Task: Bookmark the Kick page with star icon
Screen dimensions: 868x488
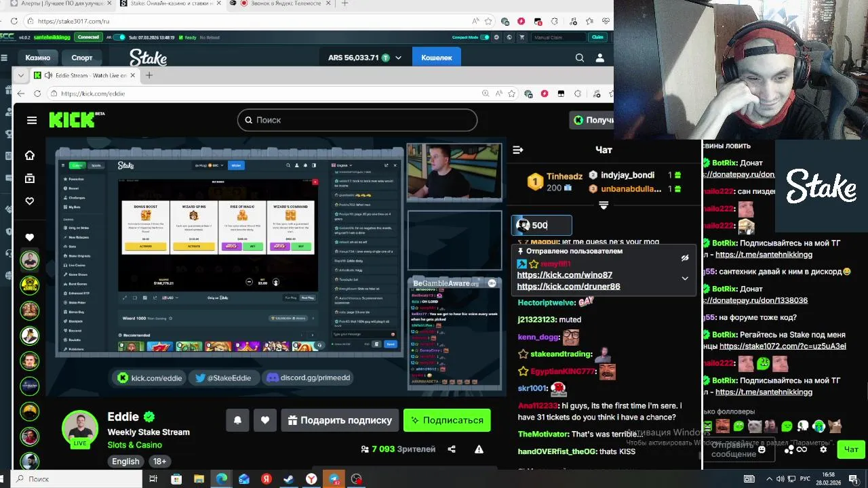Action: (x=511, y=94)
